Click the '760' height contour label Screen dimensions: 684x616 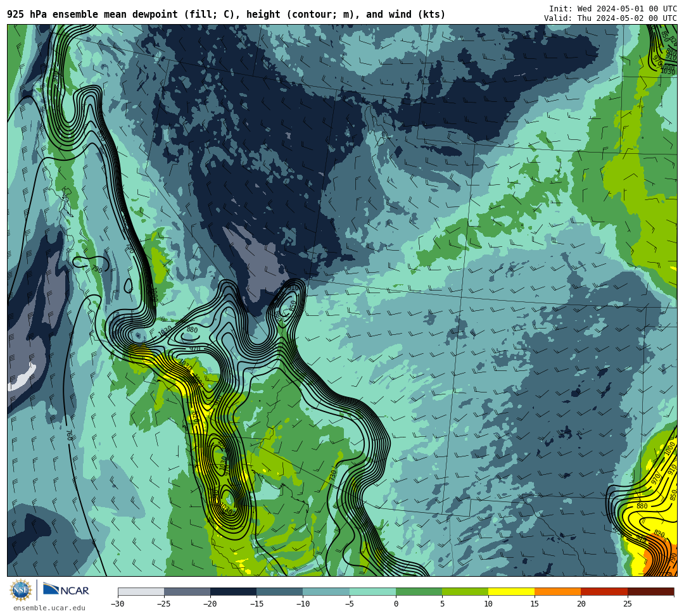(x=69, y=435)
